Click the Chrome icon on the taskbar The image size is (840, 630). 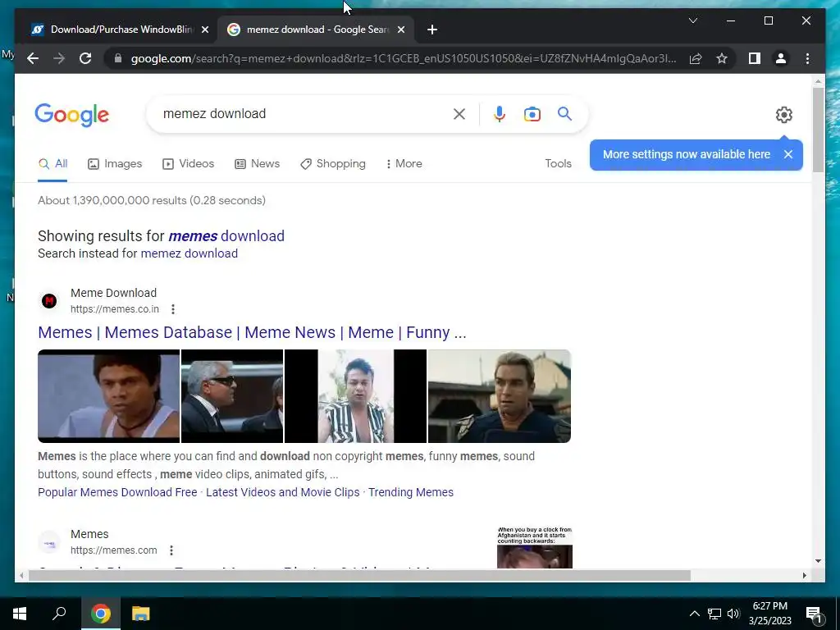pyautogui.click(x=101, y=614)
